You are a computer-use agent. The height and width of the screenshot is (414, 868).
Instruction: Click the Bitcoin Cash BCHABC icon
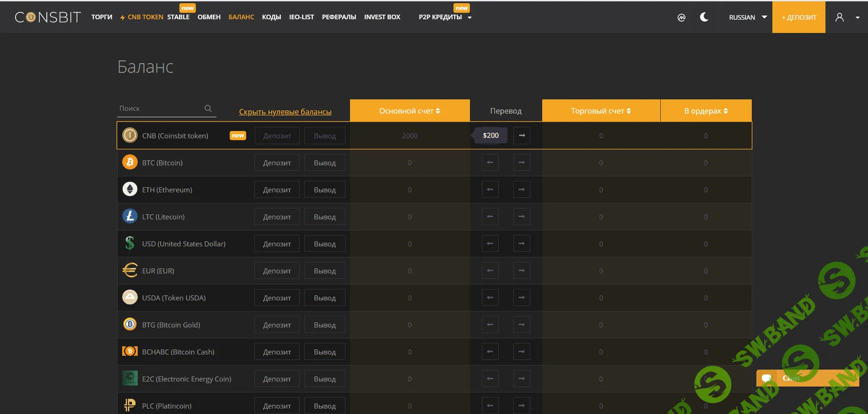tap(130, 351)
